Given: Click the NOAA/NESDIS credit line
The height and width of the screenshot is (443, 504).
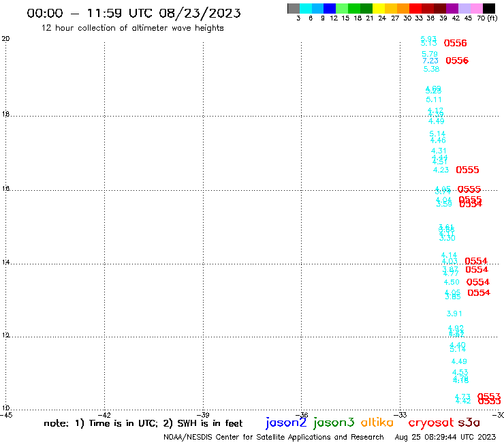Looking at the screenshot, I should point(274,437).
